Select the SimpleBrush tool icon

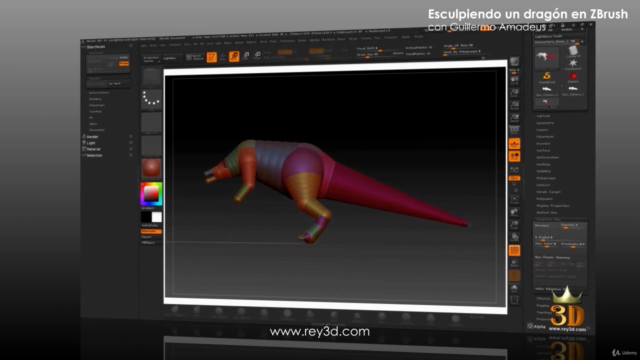click(x=547, y=77)
